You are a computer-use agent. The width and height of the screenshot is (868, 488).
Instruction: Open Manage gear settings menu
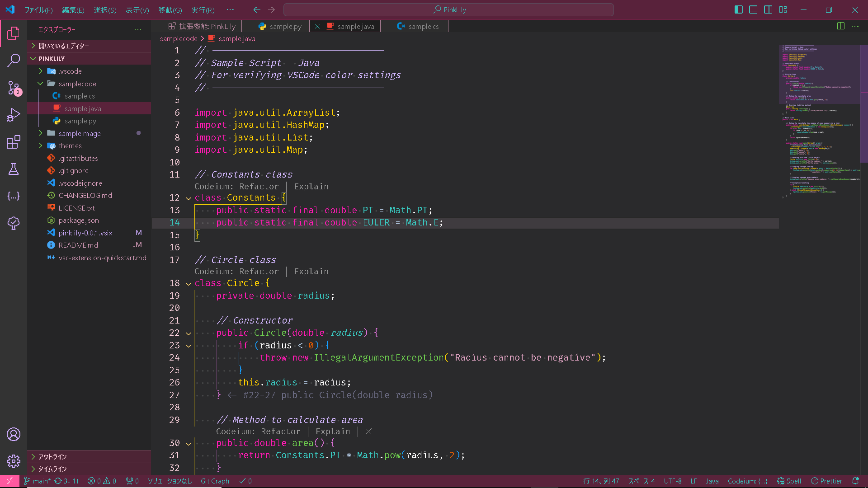(14, 461)
